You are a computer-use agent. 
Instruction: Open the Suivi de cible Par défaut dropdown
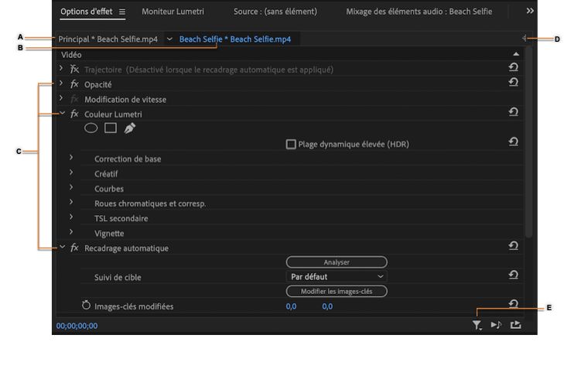tap(337, 277)
